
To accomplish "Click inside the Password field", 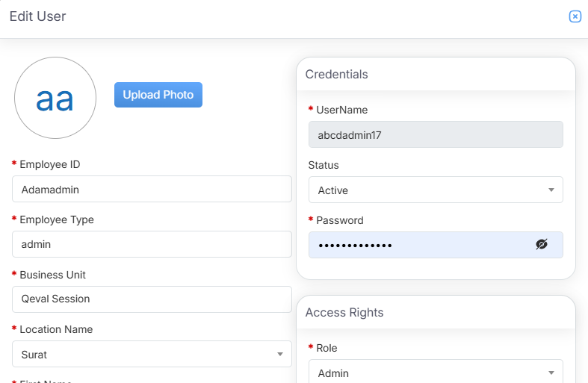I will click(x=418, y=245).
